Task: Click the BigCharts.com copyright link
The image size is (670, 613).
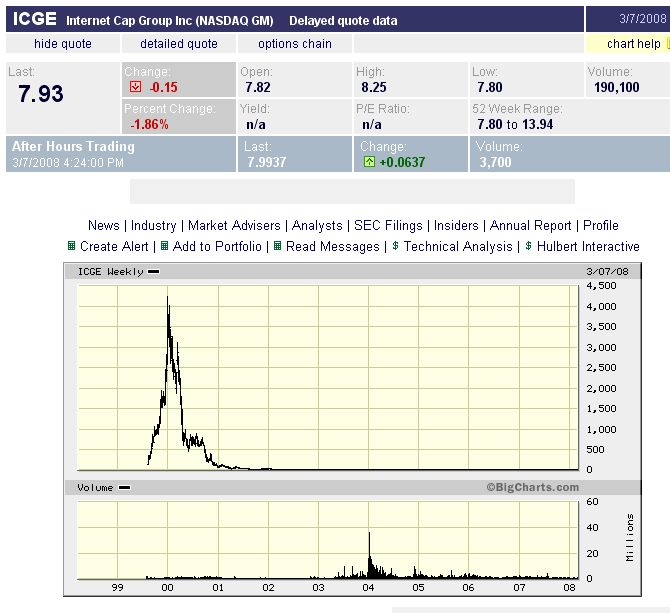Action: coord(533,487)
